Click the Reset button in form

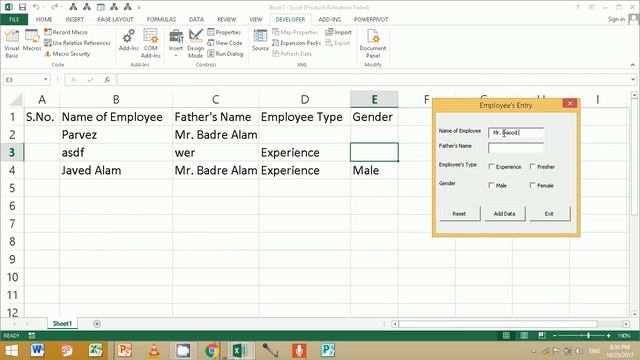point(460,213)
